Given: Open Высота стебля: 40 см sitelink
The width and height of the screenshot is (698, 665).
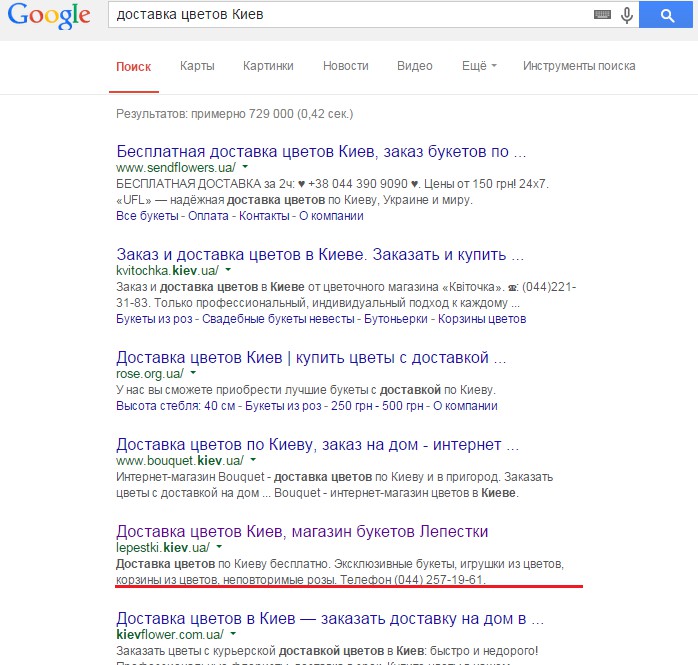Looking at the screenshot, I should click(176, 406).
